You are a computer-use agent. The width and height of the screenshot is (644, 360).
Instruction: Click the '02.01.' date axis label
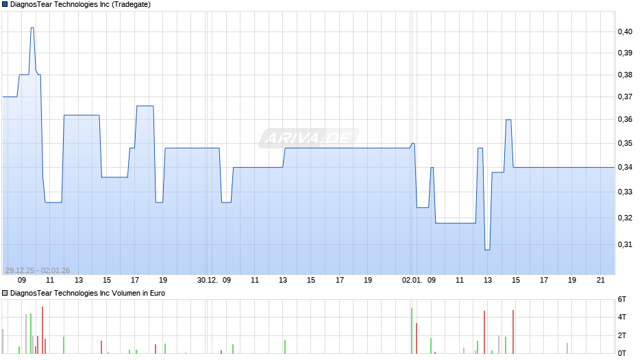click(412, 280)
